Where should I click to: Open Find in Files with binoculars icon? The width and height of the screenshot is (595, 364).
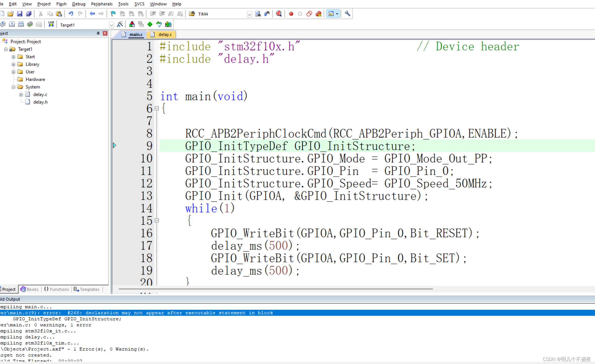258,14
